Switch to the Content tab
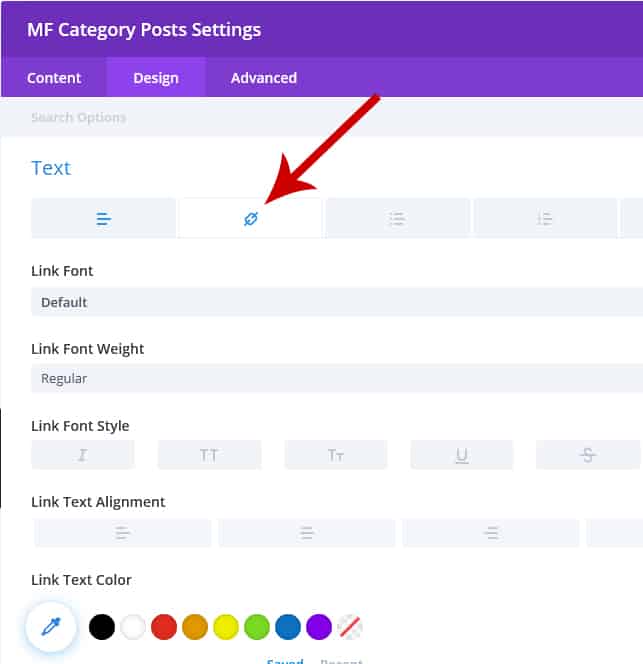Image resolution: width=643 pixels, height=664 pixels. point(54,77)
